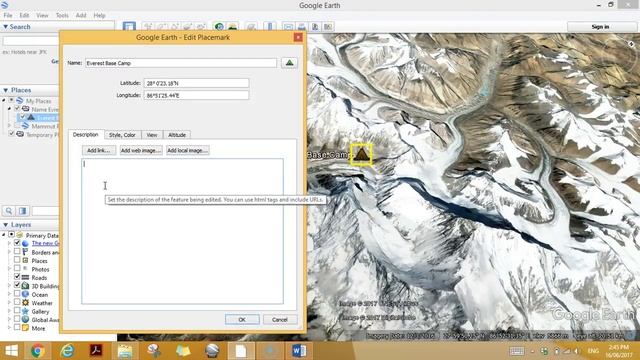Click the Add local image... button
The image size is (640, 360).
point(187,150)
